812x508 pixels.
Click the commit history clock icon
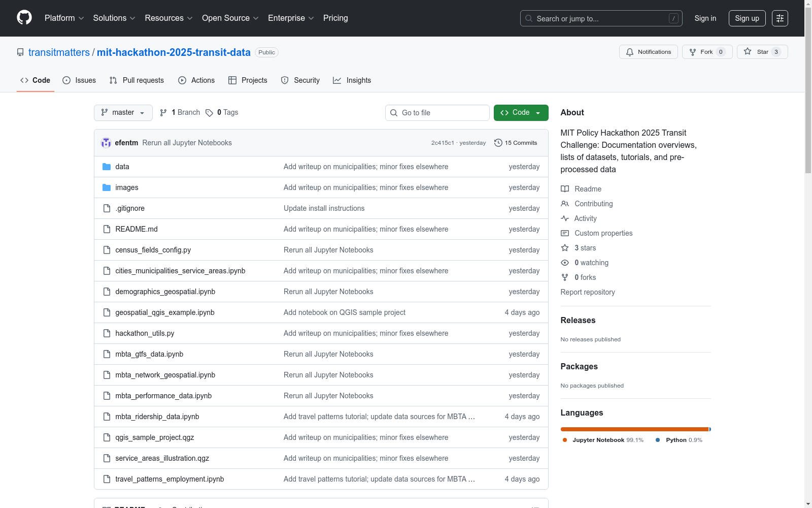(498, 143)
